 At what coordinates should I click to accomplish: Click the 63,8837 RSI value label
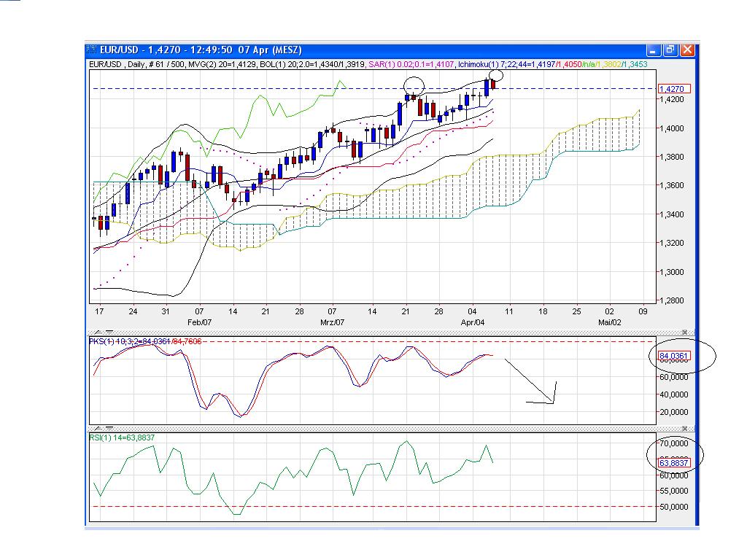click(674, 462)
